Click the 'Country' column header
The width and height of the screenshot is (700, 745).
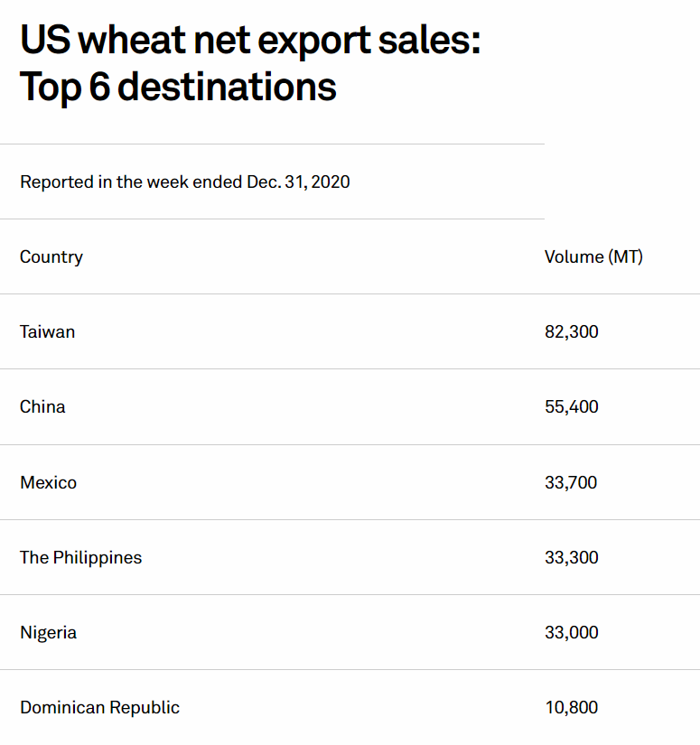coord(51,256)
